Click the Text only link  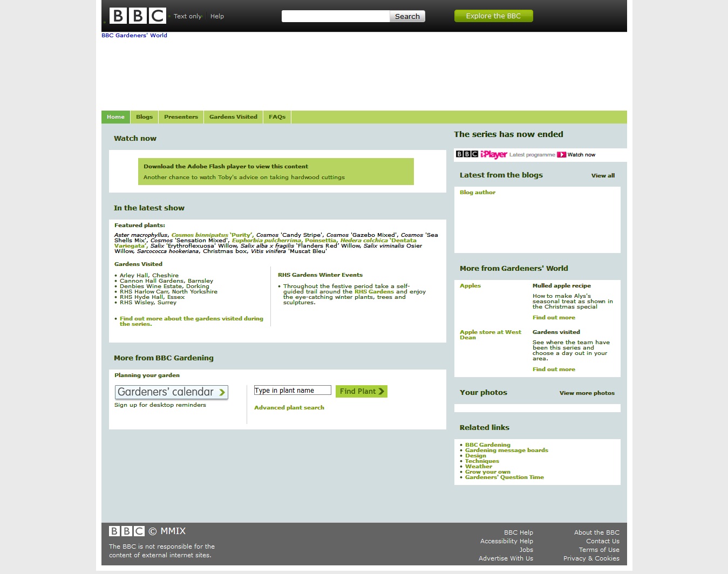[187, 16]
